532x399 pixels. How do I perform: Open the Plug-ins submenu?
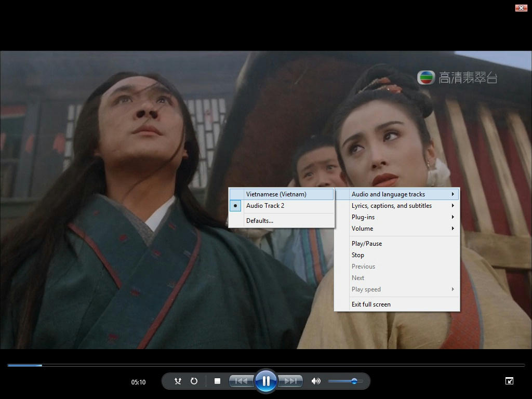[397, 217]
